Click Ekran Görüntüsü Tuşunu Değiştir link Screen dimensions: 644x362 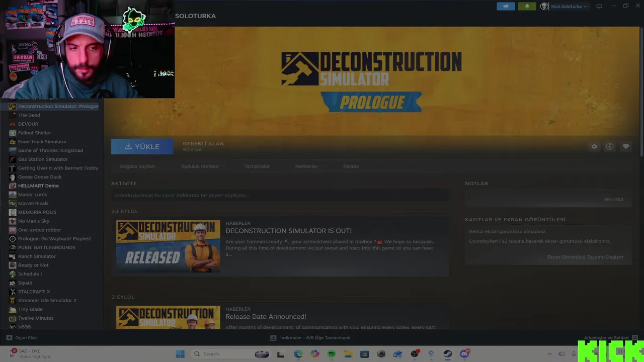pyautogui.click(x=585, y=257)
